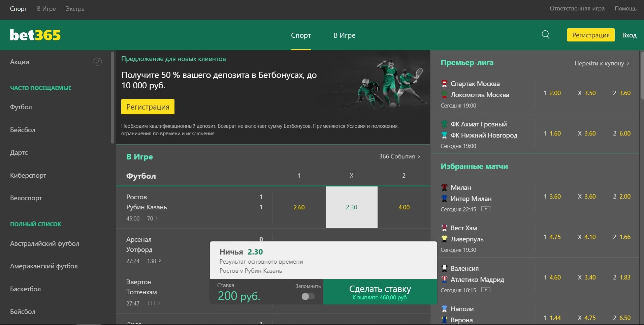Expand Арсенал match markets (138)
Image resolution: width=644 pixels, height=325 pixels.
click(x=154, y=261)
